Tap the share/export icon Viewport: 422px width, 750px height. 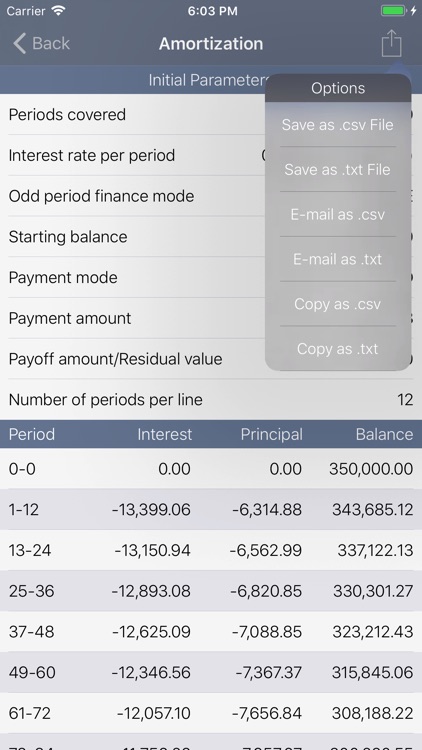tap(391, 43)
